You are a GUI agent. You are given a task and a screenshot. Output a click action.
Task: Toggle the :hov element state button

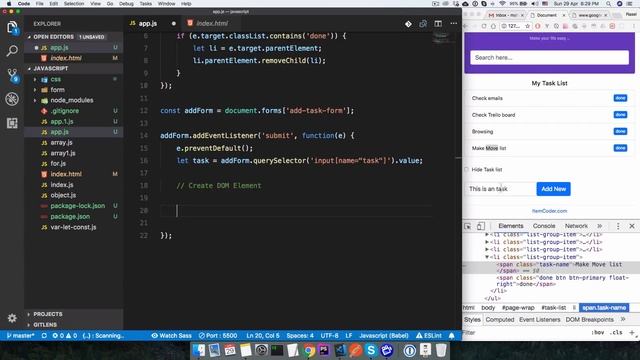point(598,333)
